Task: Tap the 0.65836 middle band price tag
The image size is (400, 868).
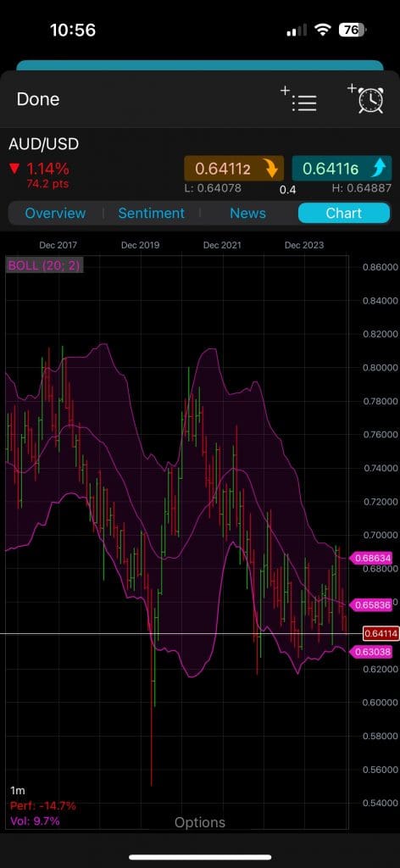Action: coord(373,605)
